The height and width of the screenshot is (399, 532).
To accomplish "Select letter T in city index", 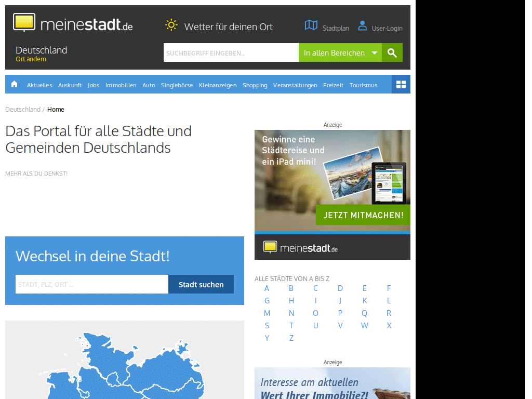I will (x=291, y=326).
